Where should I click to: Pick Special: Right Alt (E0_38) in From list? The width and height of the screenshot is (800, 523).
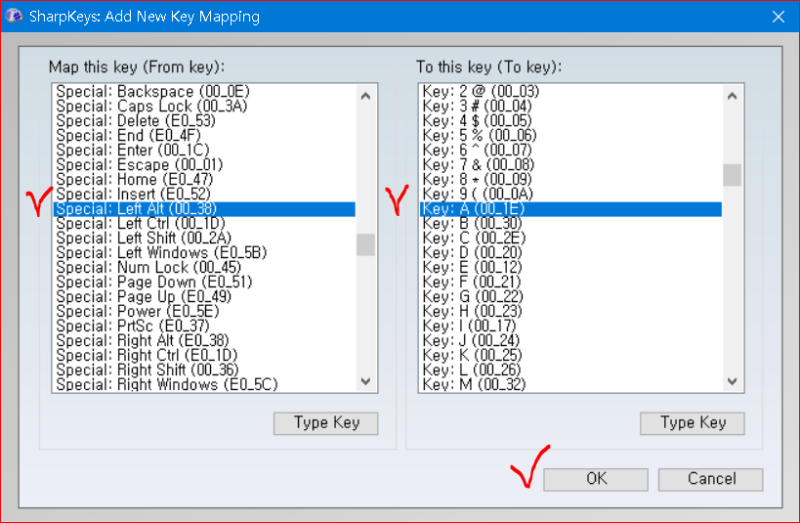pos(204,340)
